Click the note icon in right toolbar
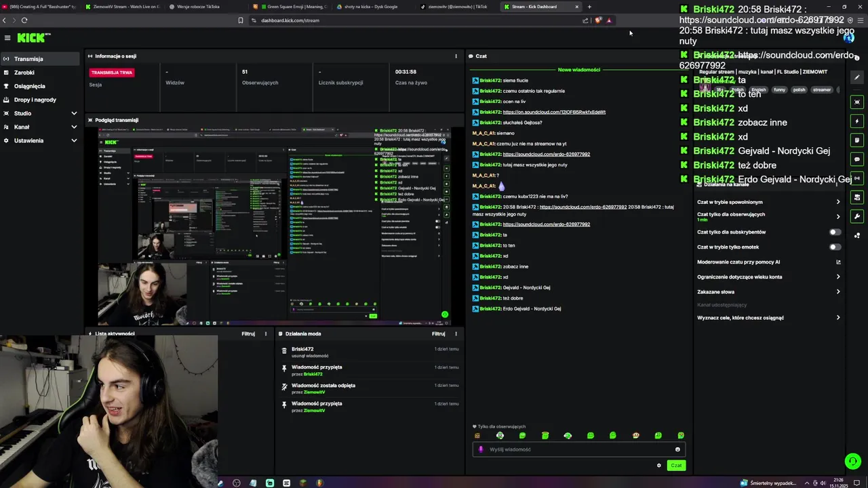 coord(857,140)
